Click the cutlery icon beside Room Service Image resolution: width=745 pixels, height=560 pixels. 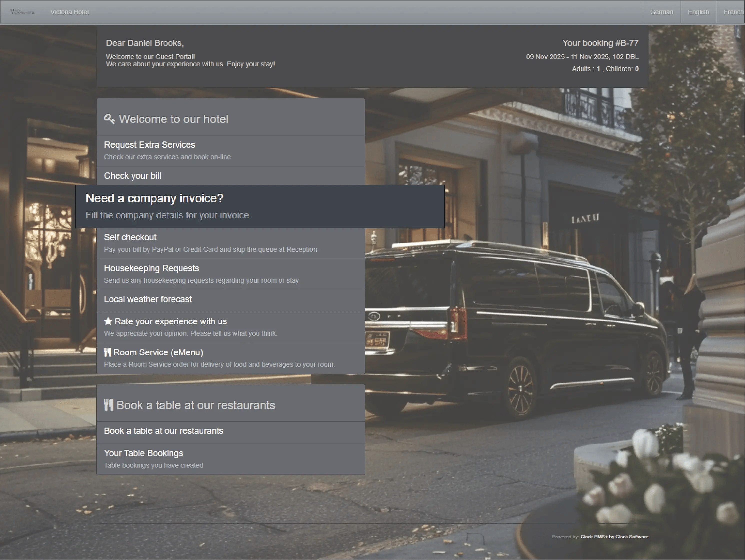pyautogui.click(x=107, y=352)
